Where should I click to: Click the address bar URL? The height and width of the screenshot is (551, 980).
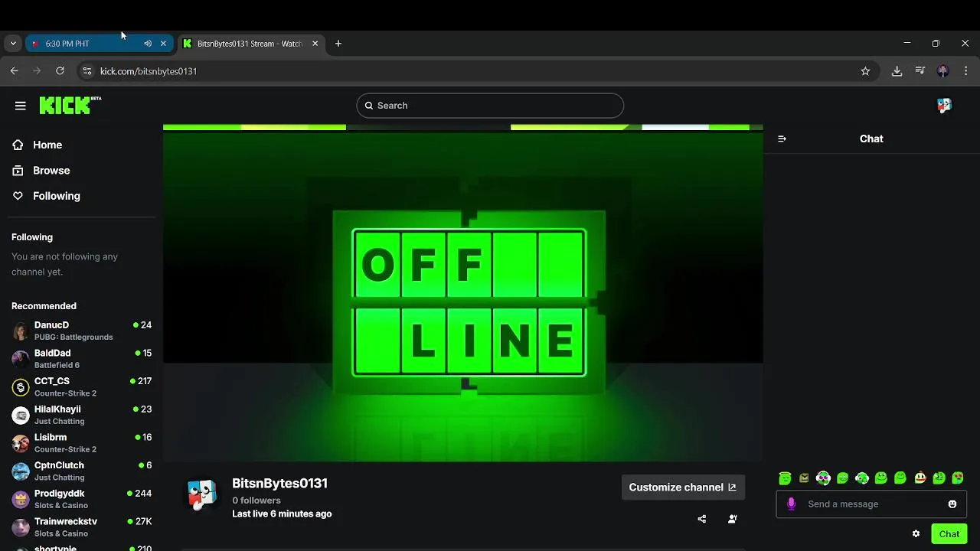[149, 71]
